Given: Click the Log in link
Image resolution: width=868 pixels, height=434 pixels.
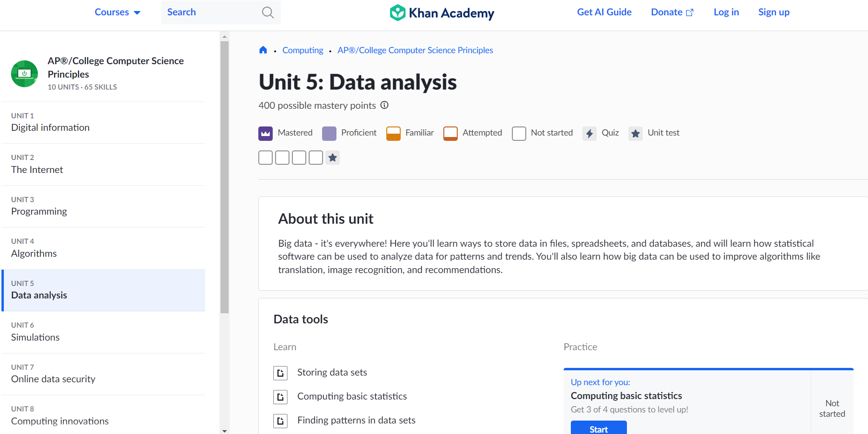Looking at the screenshot, I should click(726, 12).
